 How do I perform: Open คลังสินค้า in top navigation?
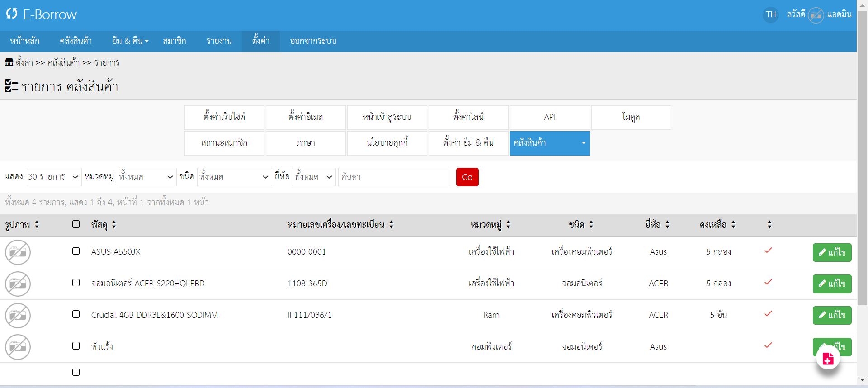tap(75, 41)
